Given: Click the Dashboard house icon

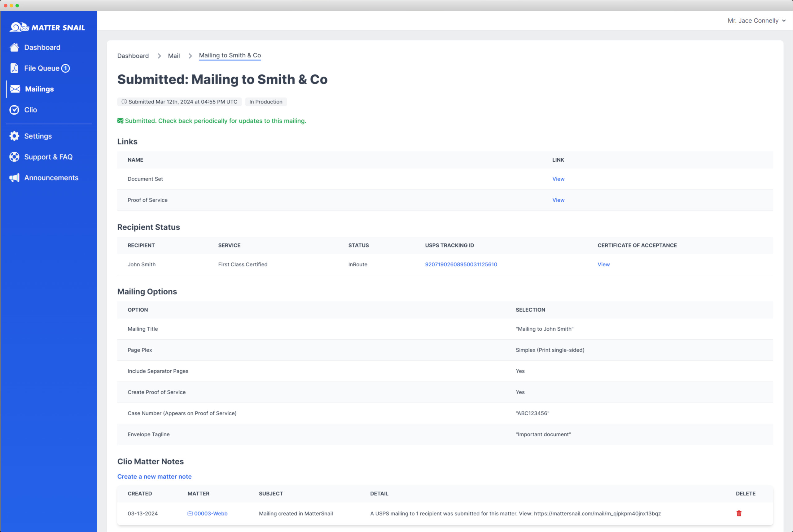Looking at the screenshot, I should tap(14, 47).
